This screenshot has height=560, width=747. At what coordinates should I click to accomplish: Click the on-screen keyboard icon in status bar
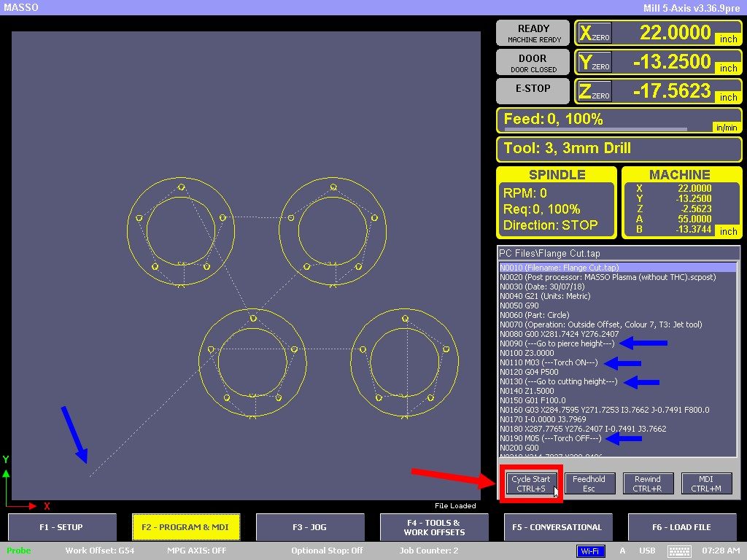pyautogui.click(x=679, y=551)
